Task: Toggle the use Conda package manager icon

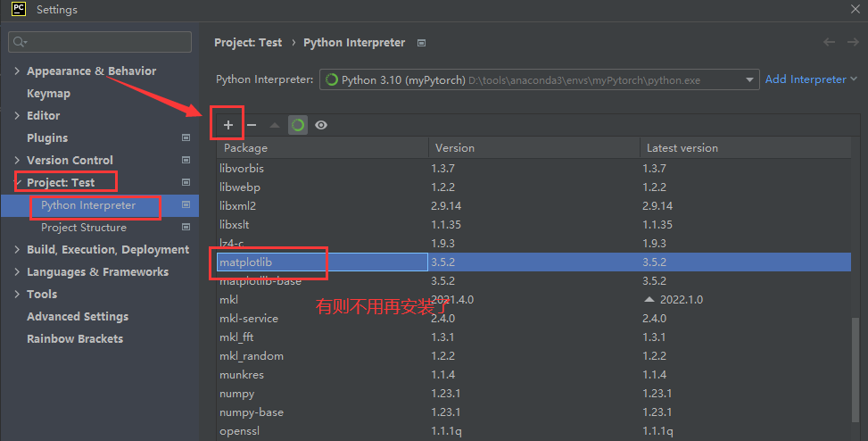Action: 298,125
